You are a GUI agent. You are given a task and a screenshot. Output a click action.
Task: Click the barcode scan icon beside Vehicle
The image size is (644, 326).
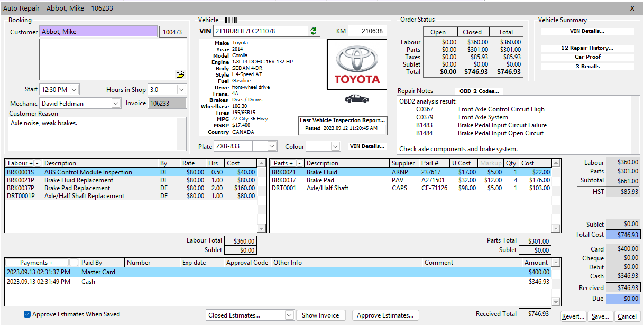coord(231,20)
